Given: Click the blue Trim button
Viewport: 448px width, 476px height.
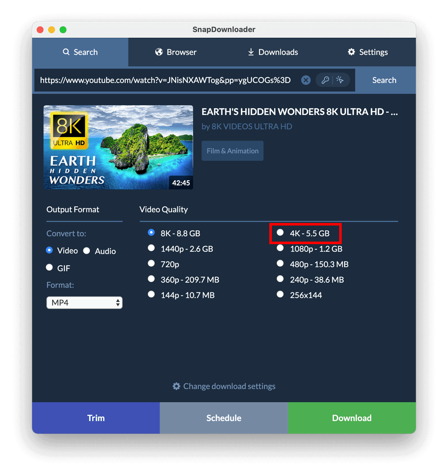Looking at the screenshot, I should (96, 418).
